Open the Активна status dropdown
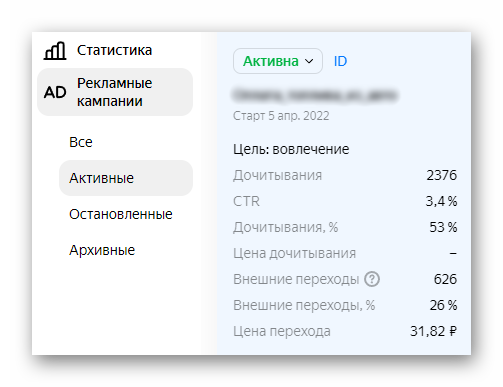503x387 pixels. click(278, 61)
